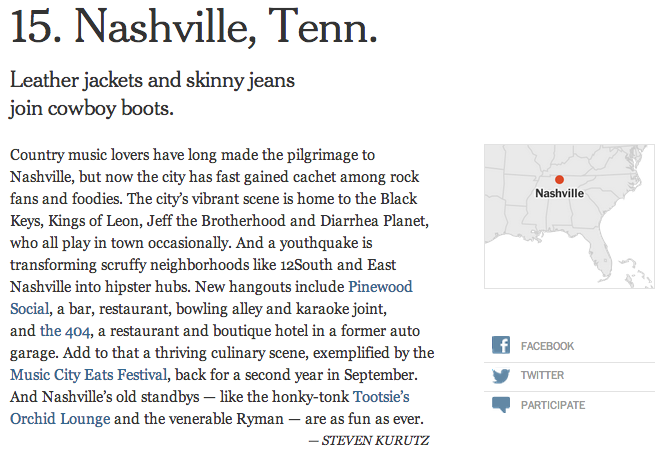Click the "Leather jackets and skinny jeans" subheading
This screenshot has height=467, width=665.
[x=151, y=79]
